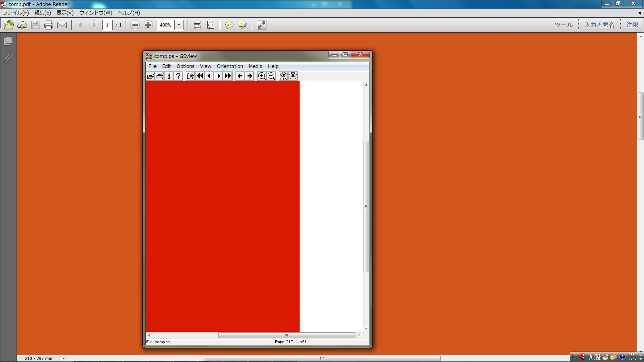Click Adobe Reader horizontal scrollbar at bottom
The height and width of the screenshot is (362, 644).
coord(322,358)
